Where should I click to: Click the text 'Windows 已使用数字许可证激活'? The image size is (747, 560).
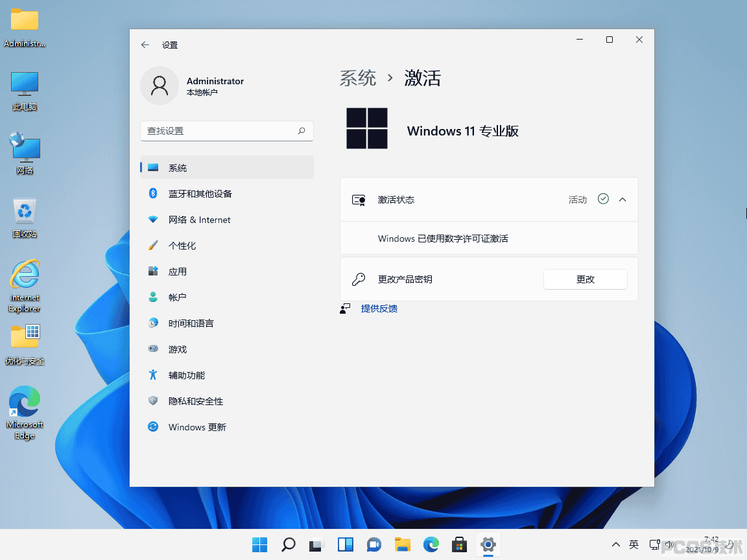point(443,239)
